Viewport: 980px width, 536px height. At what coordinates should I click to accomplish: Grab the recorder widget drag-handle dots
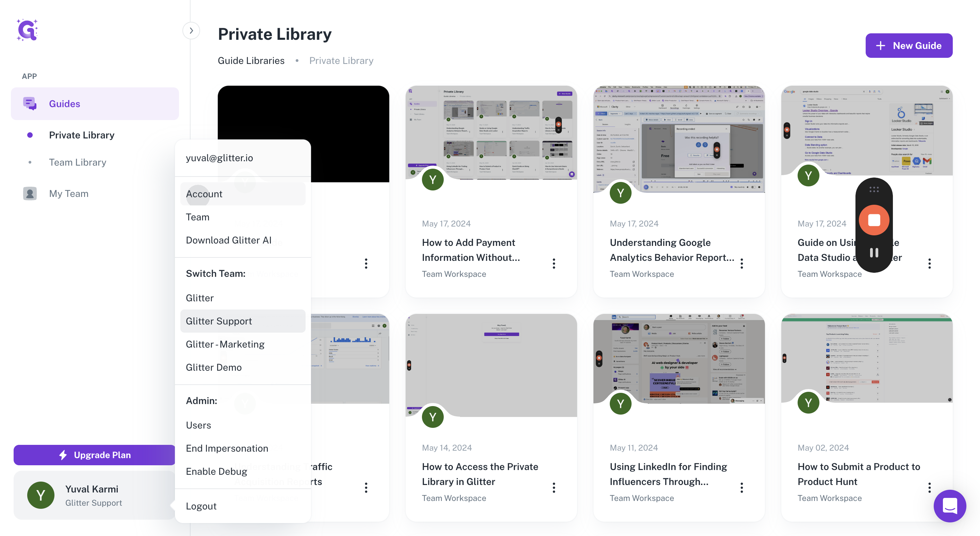click(874, 189)
